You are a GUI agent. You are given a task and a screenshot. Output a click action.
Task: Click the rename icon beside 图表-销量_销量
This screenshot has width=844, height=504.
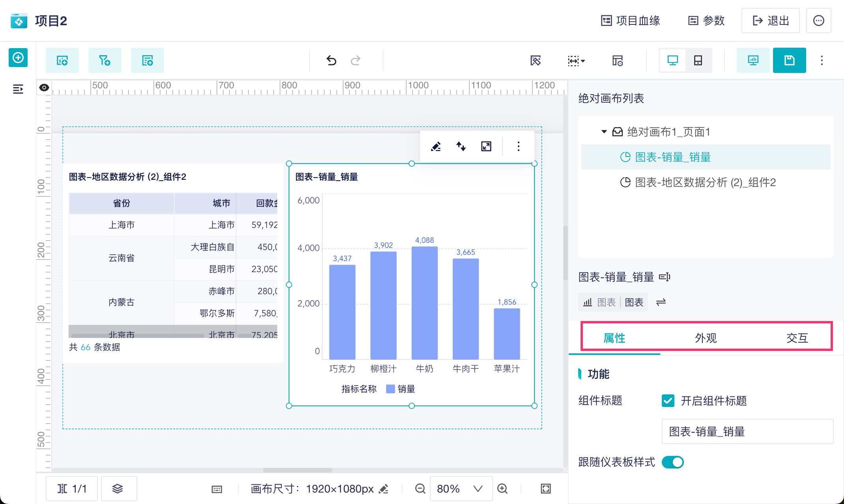tap(665, 277)
